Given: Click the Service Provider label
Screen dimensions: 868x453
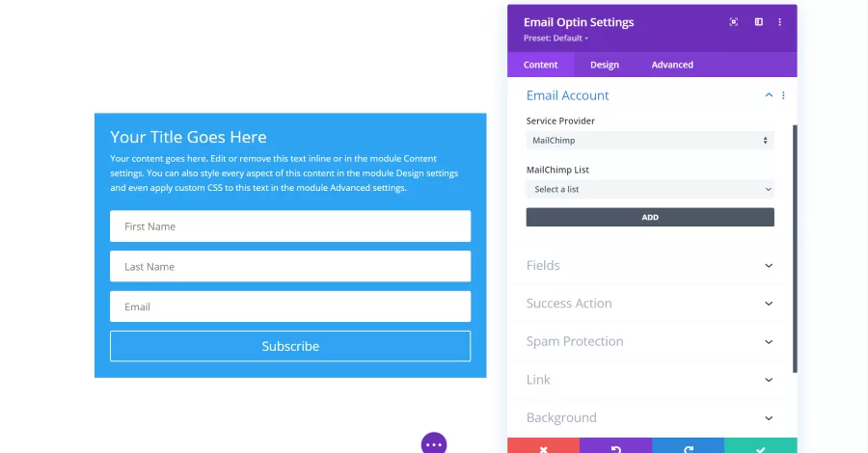Looking at the screenshot, I should 560,120.
